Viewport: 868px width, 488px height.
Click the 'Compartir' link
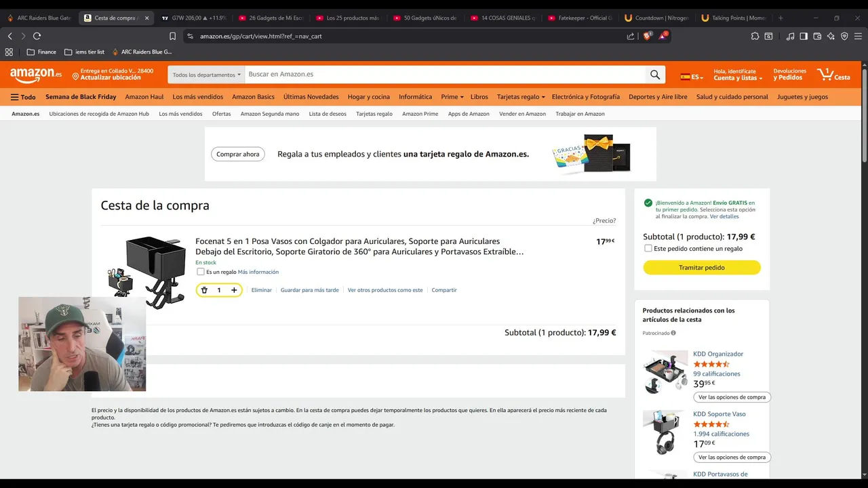point(444,290)
